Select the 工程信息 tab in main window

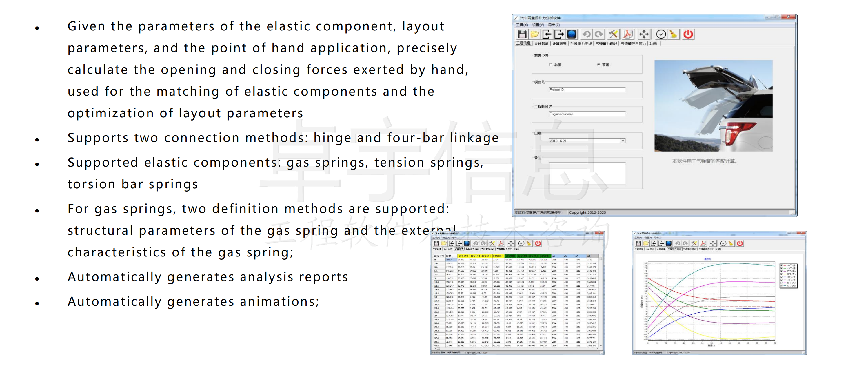coord(523,43)
